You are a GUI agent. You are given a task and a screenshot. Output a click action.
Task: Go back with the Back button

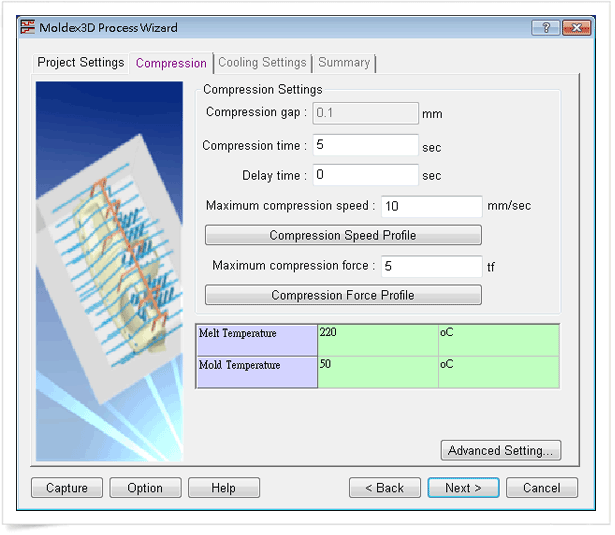(385, 488)
